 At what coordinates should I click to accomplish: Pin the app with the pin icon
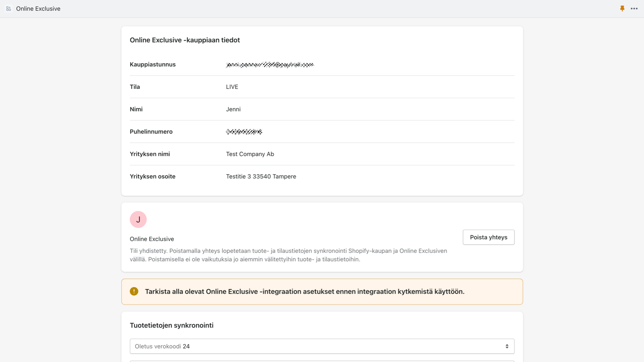click(x=622, y=8)
